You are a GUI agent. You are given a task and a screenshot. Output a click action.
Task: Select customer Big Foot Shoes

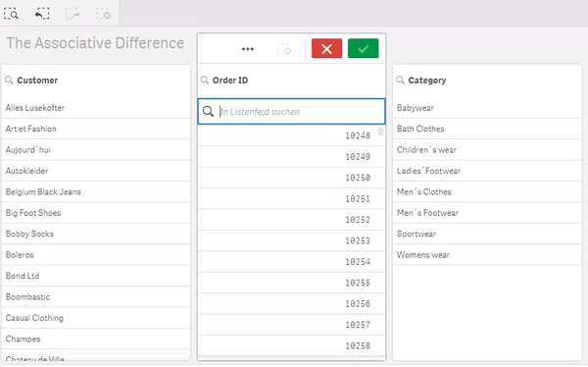[x=96, y=213]
